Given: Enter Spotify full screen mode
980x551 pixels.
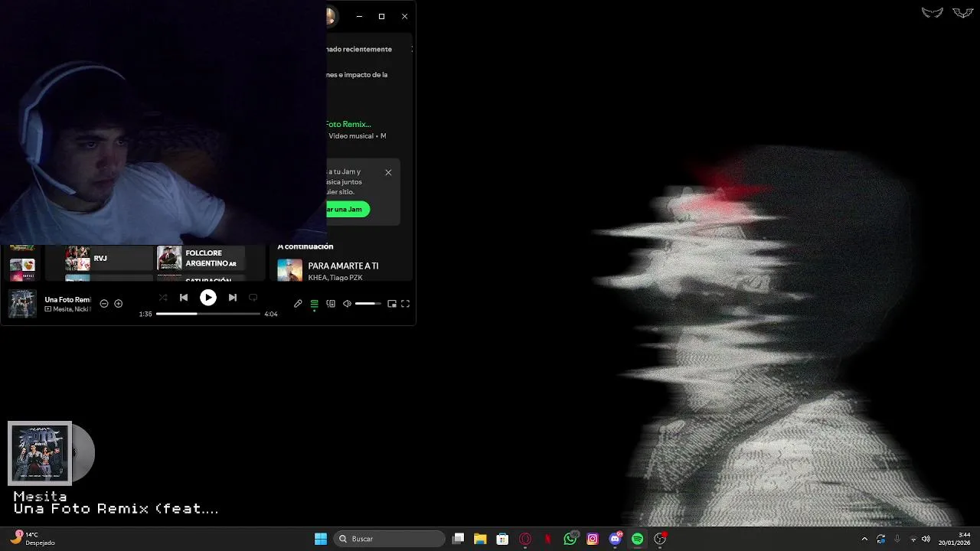Looking at the screenshot, I should click(x=406, y=304).
